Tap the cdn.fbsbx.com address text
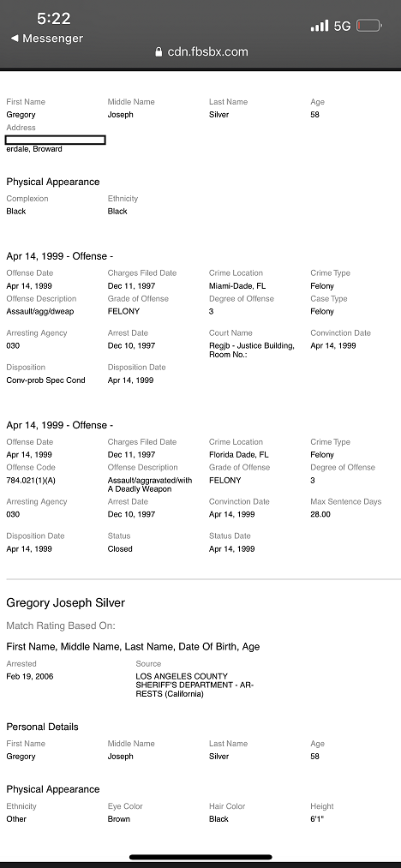The image size is (401, 868). click(x=207, y=52)
